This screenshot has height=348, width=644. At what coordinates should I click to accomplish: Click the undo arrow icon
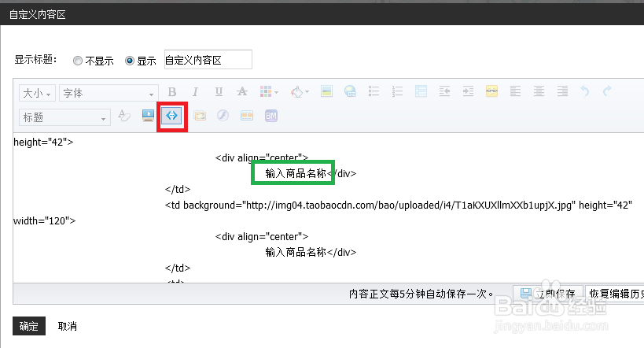pyautogui.click(x=583, y=92)
